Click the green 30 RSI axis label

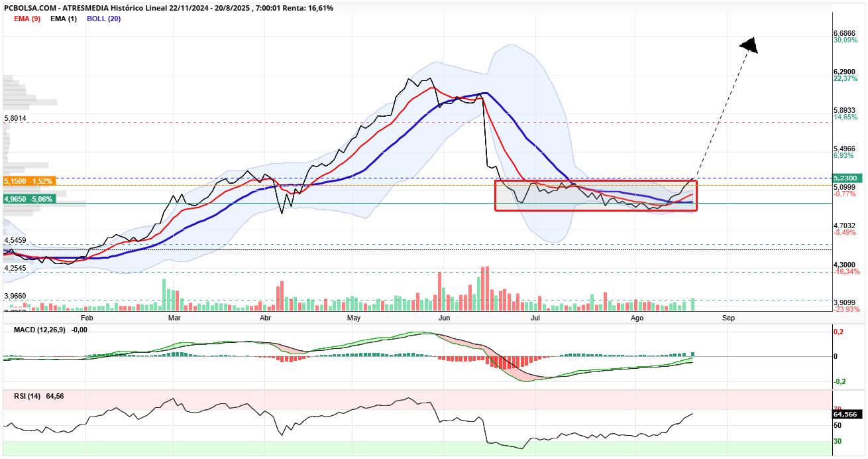pyautogui.click(x=838, y=441)
